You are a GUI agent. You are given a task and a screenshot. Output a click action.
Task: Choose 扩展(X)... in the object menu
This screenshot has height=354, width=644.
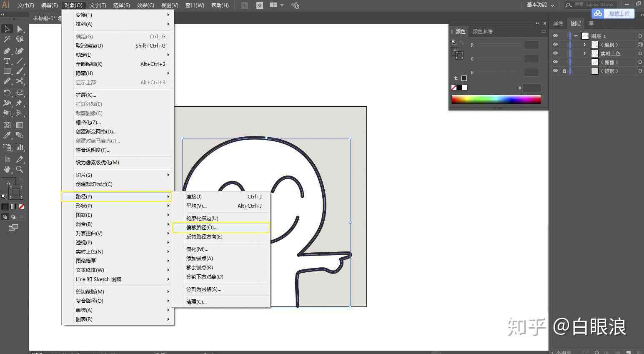click(118, 95)
